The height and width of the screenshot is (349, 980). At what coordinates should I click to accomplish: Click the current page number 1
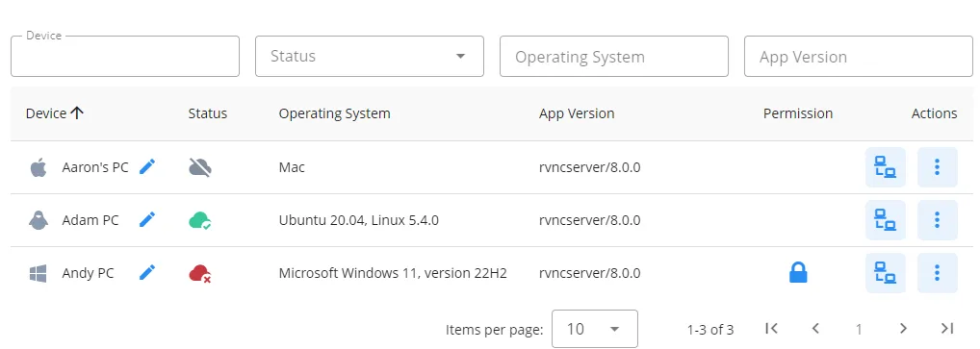pyautogui.click(x=859, y=329)
